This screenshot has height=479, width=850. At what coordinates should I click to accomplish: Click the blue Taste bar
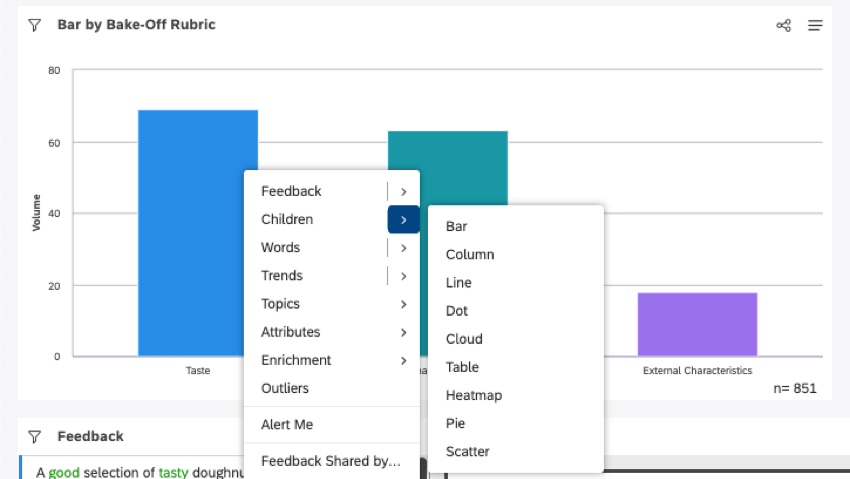pos(198,232)
